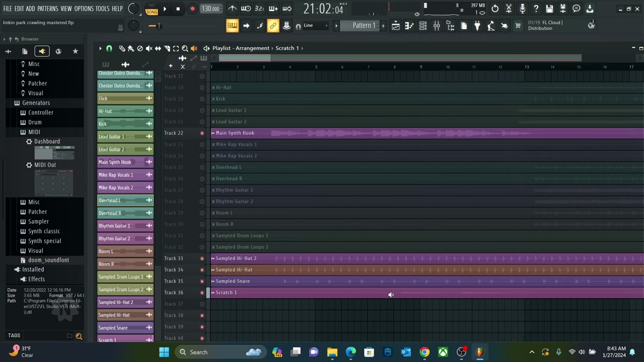Open the undo history icon

495,9
